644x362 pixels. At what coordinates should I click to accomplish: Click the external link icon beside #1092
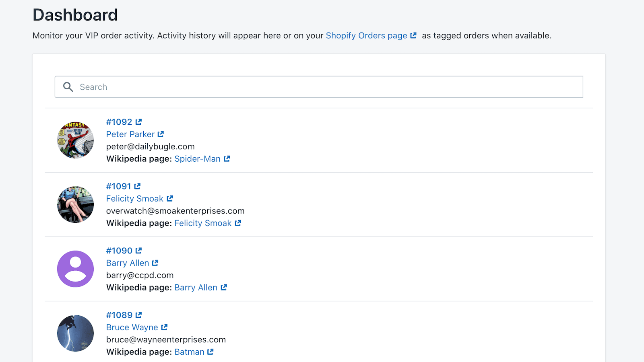[139, 121]
